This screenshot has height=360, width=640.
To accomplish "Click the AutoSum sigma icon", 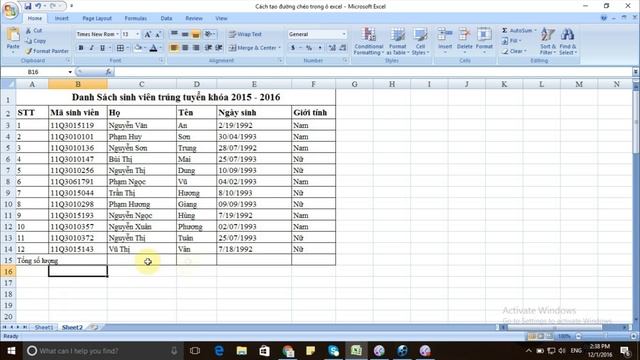I will [x=504, y=31].
